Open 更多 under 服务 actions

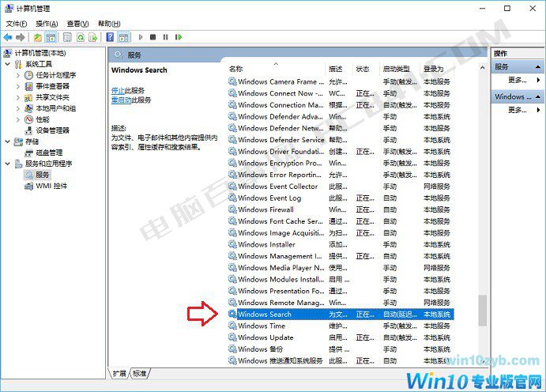[x=517, y=80]
